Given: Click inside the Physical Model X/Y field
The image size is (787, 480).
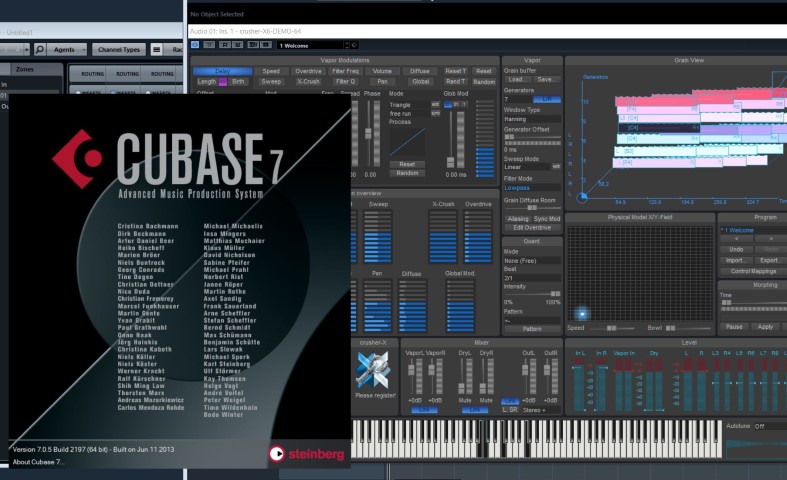Looking at the screenshot, I should (x=640, y=274).
